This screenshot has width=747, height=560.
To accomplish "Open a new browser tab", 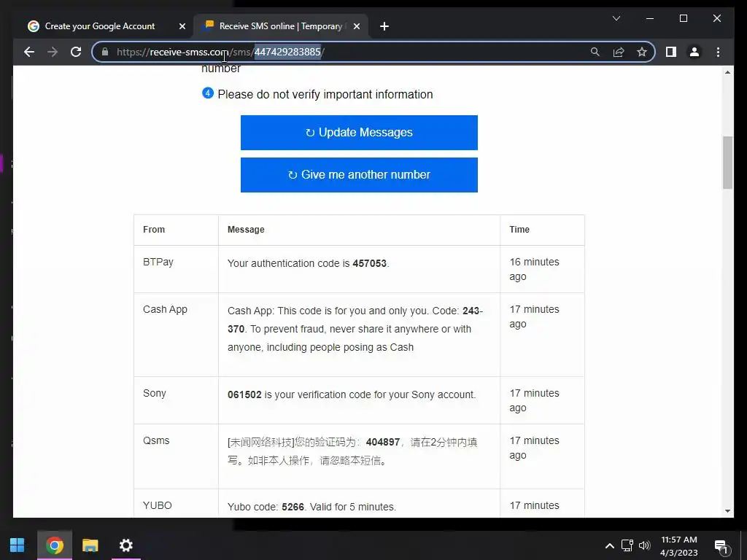I will click(x=384, y=26).
